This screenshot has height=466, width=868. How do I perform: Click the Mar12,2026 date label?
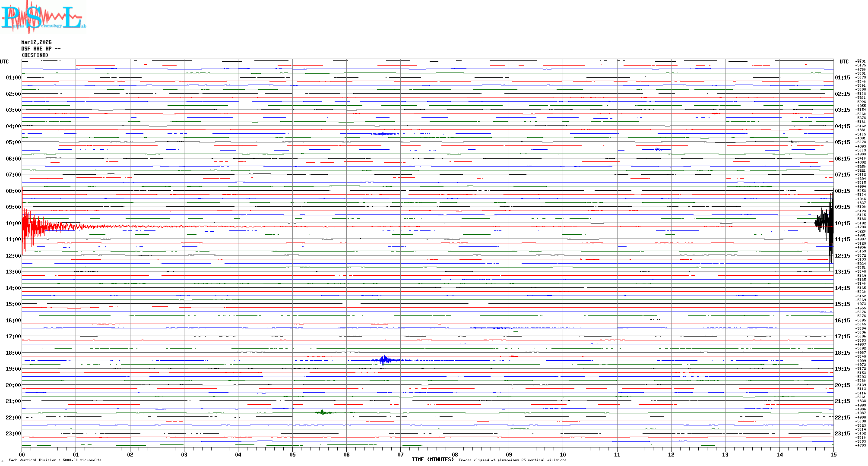pyautogui.click(x=36, y=42)
